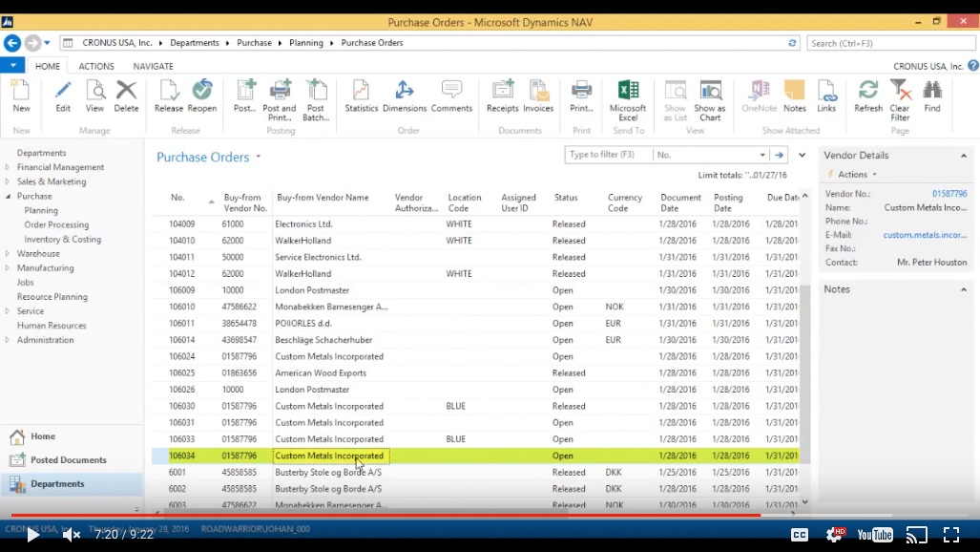Toggle closed captions CC button

800,535
